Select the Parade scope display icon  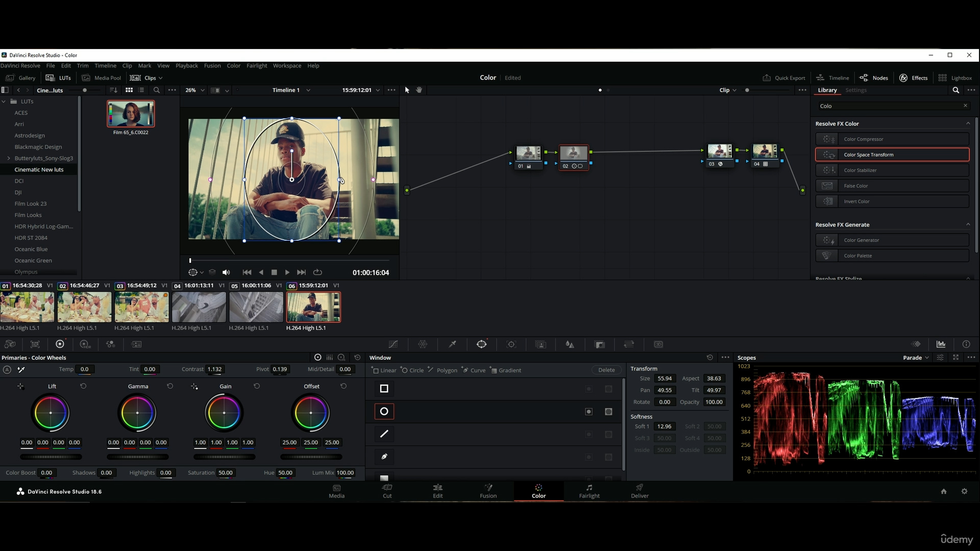[914, 357]
